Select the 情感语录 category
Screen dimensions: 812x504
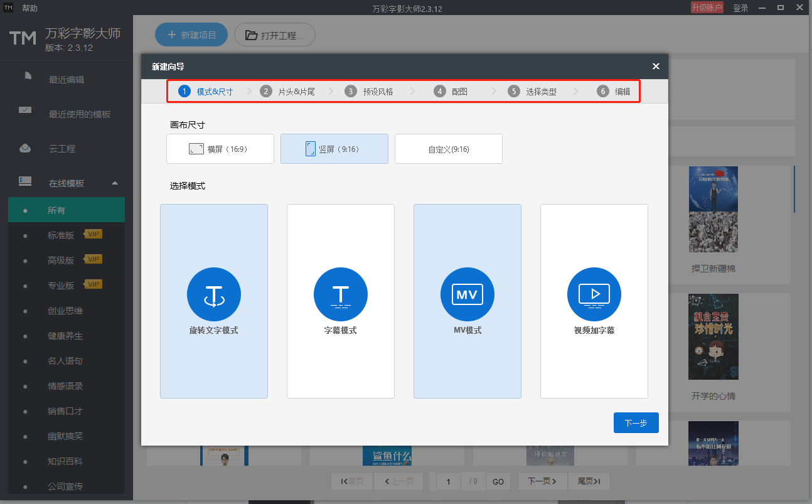coord(67,385)
